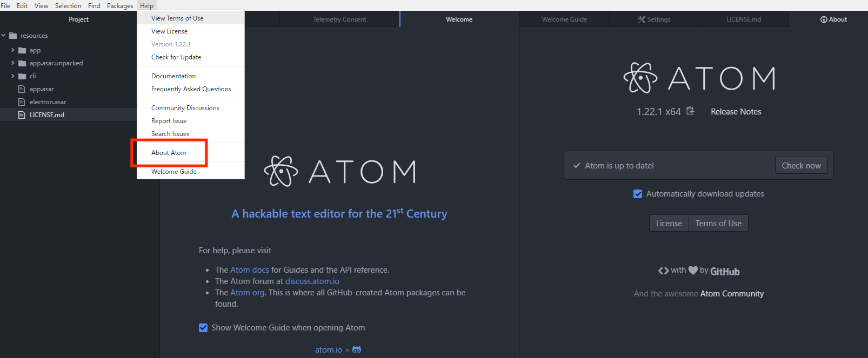Click the Terms of Use button

point(718,224)
